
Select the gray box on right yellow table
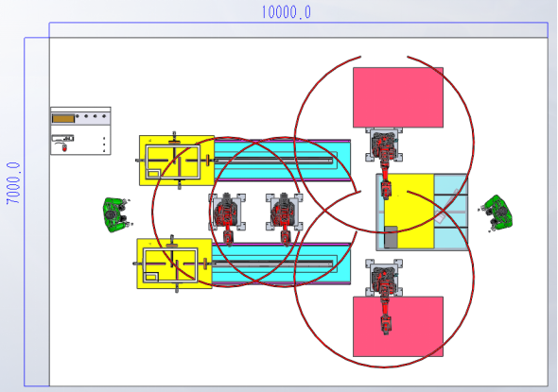click(x=391, y=237)
